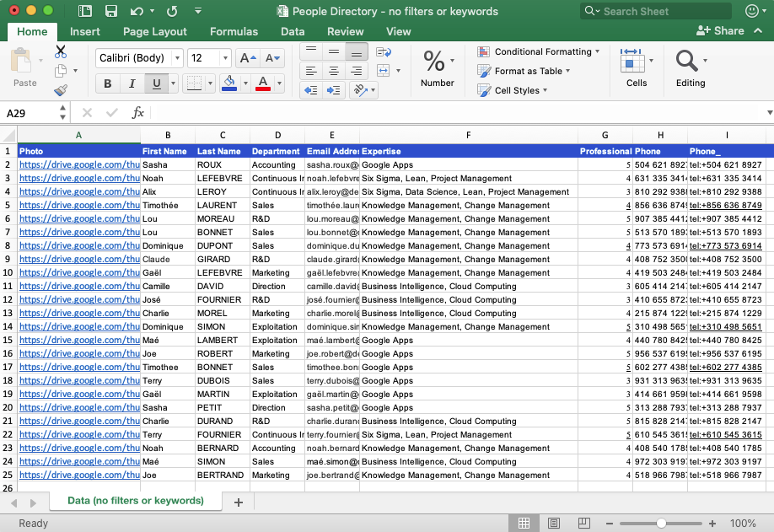Switch to Page Break Preview icon in status bar
Viewport: 774px width, 532px height.
(584, 523)
